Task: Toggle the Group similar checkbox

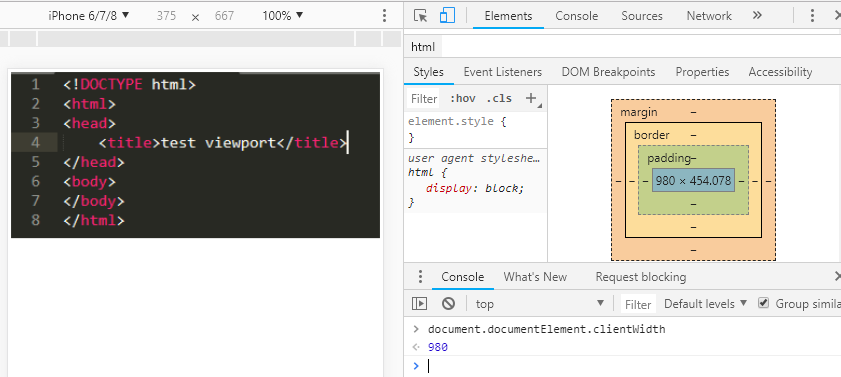Action: (763, 303)
